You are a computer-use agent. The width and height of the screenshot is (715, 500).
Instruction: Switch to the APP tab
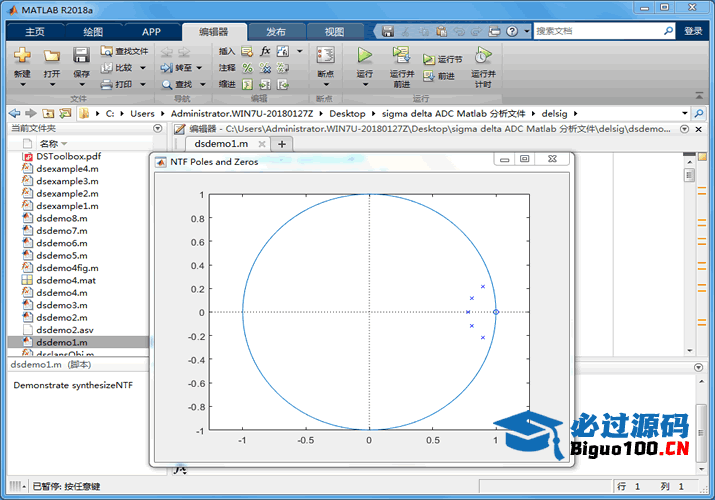pos(151,32)
